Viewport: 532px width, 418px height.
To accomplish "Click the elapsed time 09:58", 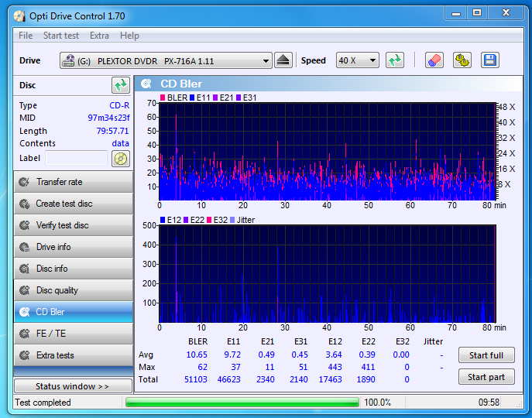I will pos(489,403).
